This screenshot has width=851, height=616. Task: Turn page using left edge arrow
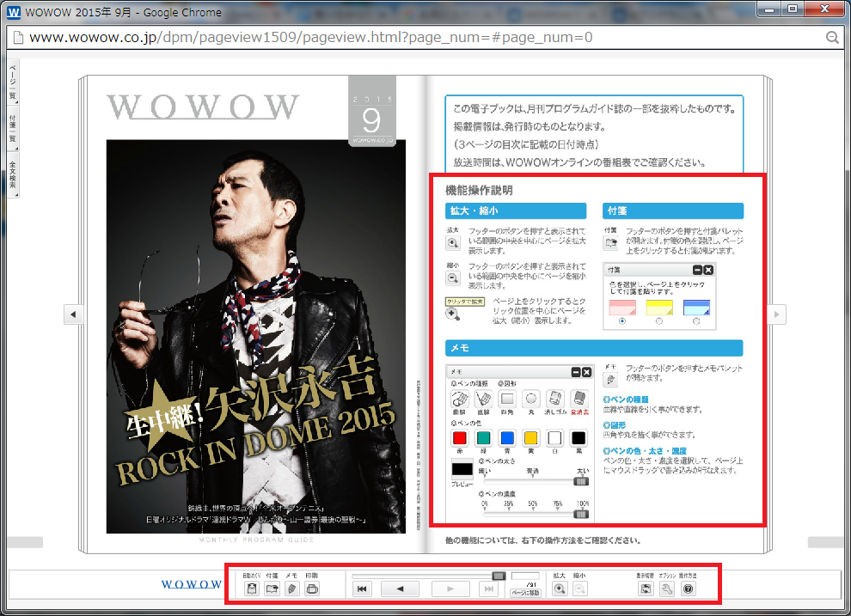click(73, 314)
